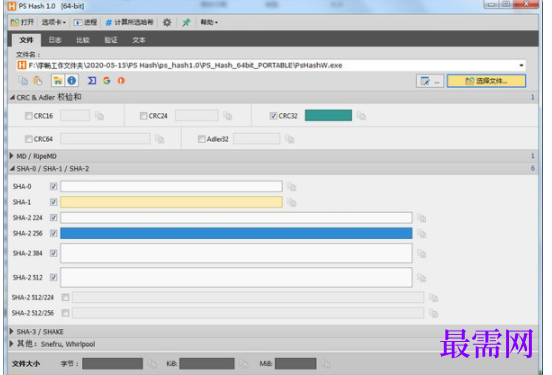Click the blue SHA-2 256 result field
Image resolution: width=552 pixels, height=375 pixels.
point(236,233)
